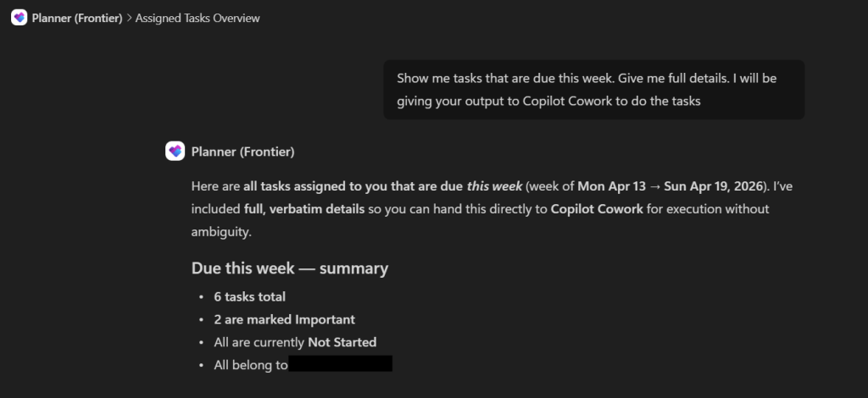Click the 'All belong to' bullet text

point(249,365)
